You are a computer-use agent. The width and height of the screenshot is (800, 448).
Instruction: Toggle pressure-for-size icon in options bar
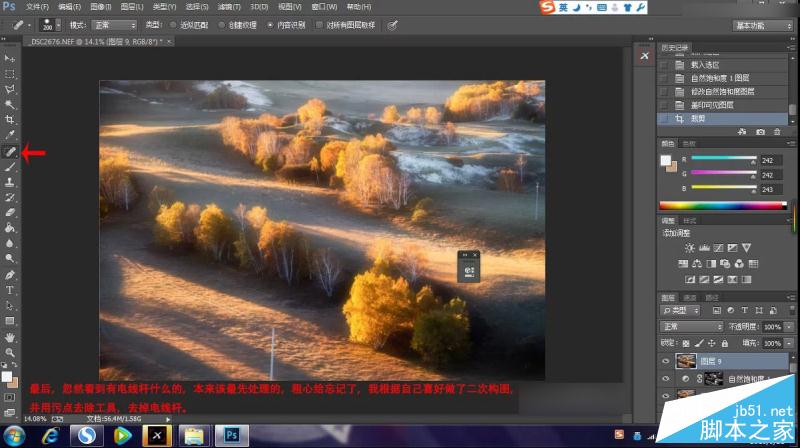click(392, 25)
